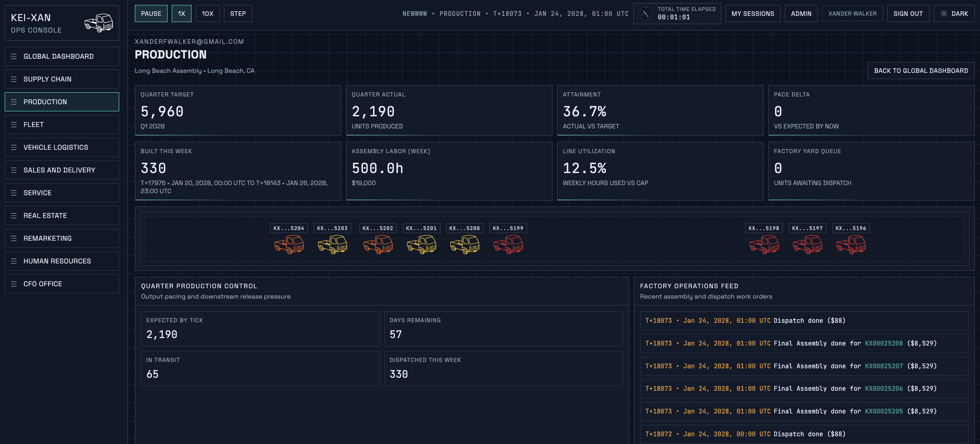Go to the CFO Office section
Image resolution: width=980 pixels, height=444 pixels.
click(x=62, y=284)
